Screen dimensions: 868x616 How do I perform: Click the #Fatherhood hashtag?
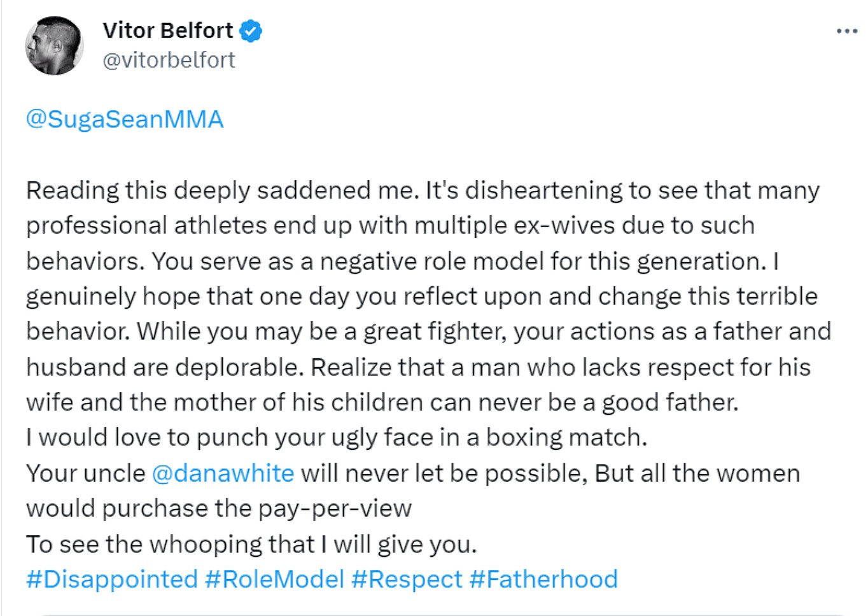click(543, 580)
